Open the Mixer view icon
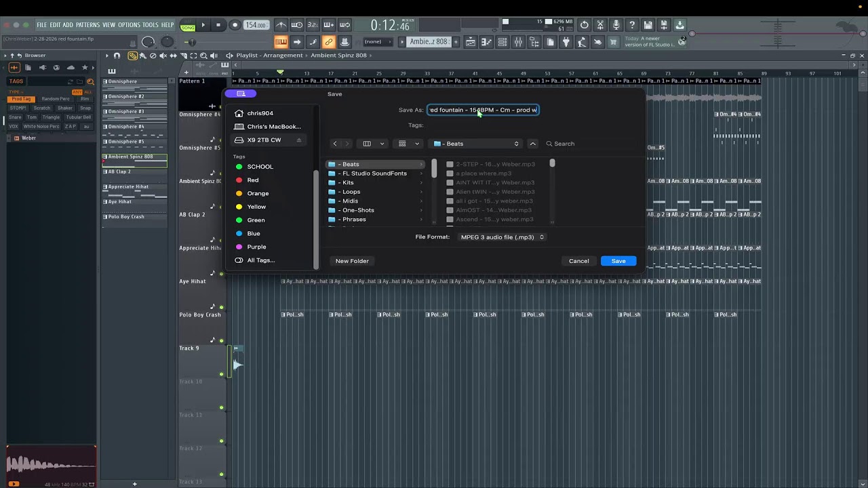This screenshot has width=868, height=488. 518,42
